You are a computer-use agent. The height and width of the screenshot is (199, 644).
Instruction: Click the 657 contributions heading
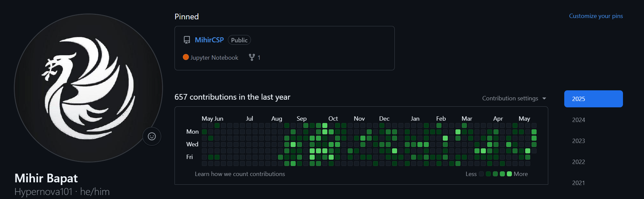232,97
